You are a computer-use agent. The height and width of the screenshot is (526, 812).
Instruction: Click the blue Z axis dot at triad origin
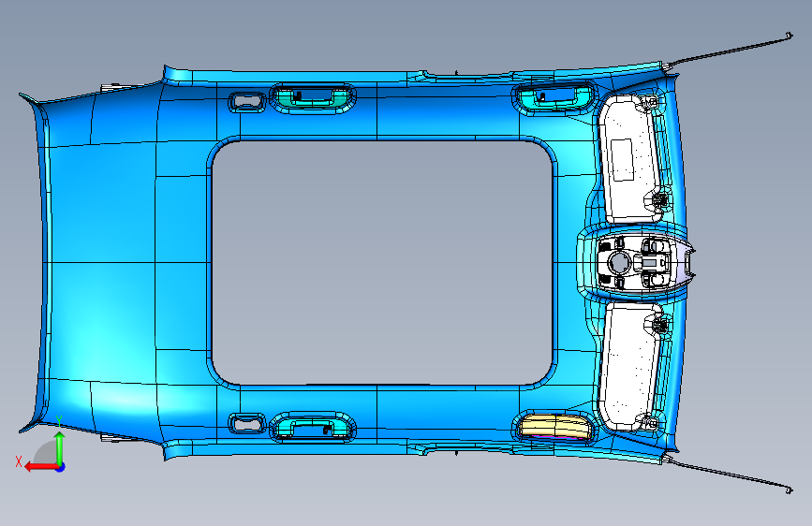click(x=61, y=467)
